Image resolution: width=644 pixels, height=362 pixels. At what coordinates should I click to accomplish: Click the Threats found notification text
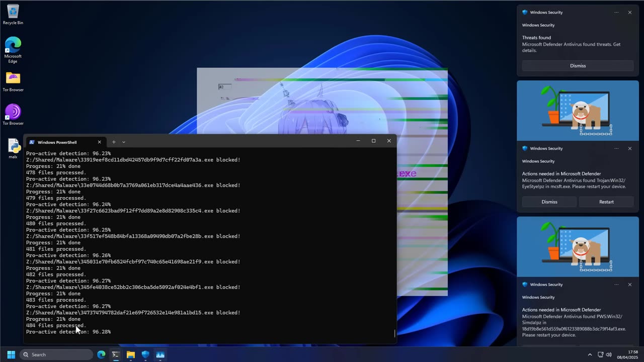[x=571, y=44]
